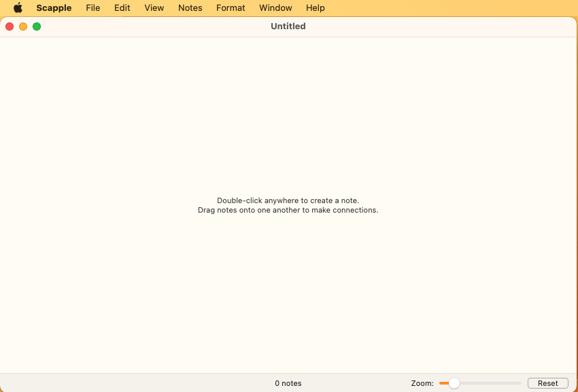Screen dimensions: 578x392
Task: Open the Format menu
Action: pyautogui.click(x=231, y=7)
